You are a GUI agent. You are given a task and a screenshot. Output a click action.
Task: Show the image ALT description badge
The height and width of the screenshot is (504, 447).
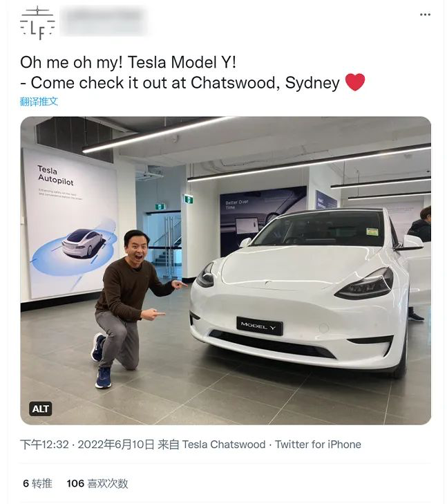(x=41, y=409)
